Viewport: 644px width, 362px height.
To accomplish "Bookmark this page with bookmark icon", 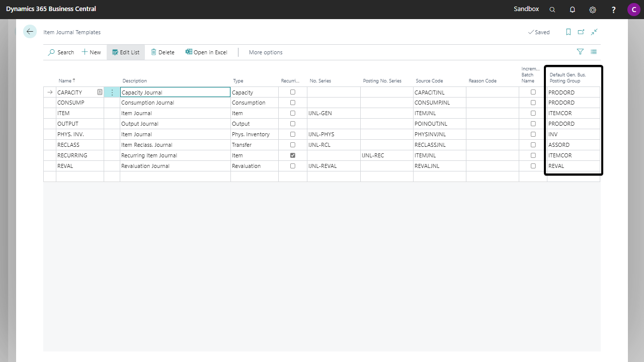I will pyautogui.click(x=568, y=32).
